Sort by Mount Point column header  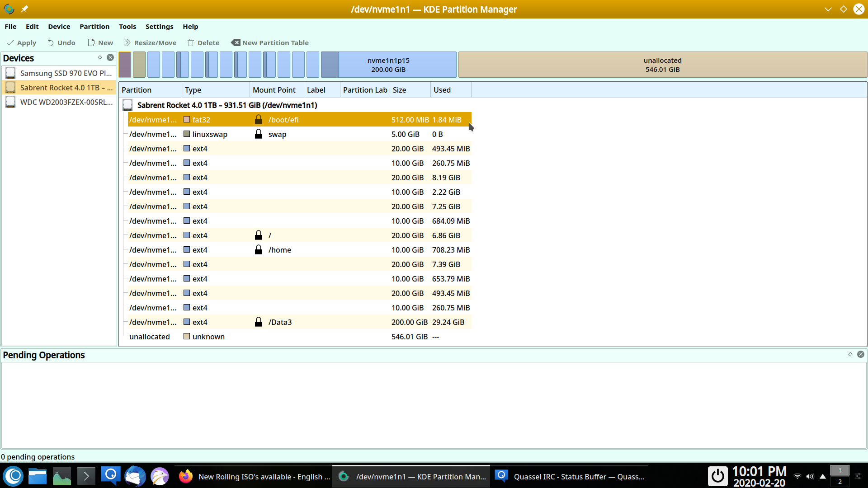tap(277, 90)
